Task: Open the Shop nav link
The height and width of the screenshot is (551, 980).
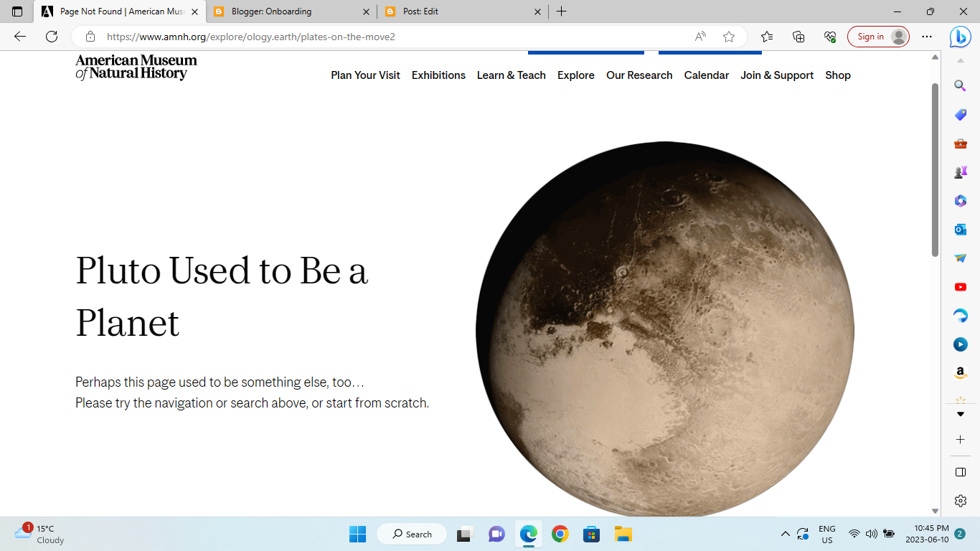Action: 838,75
